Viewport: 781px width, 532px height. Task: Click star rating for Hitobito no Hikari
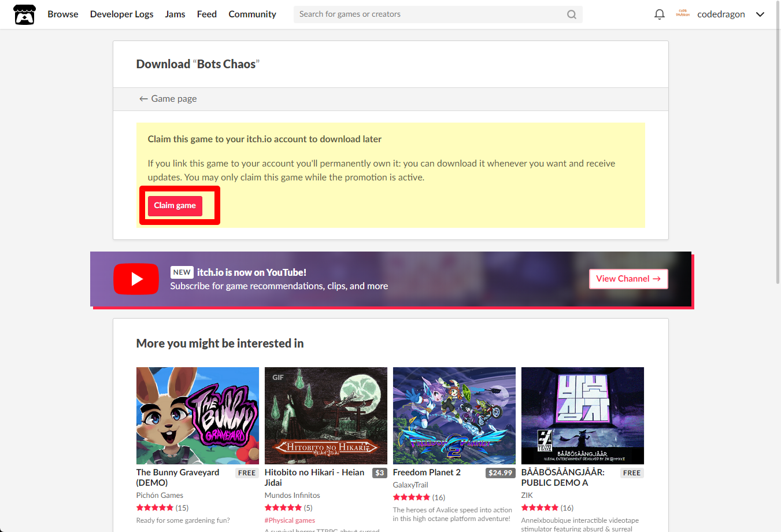[x=283, y=508]
